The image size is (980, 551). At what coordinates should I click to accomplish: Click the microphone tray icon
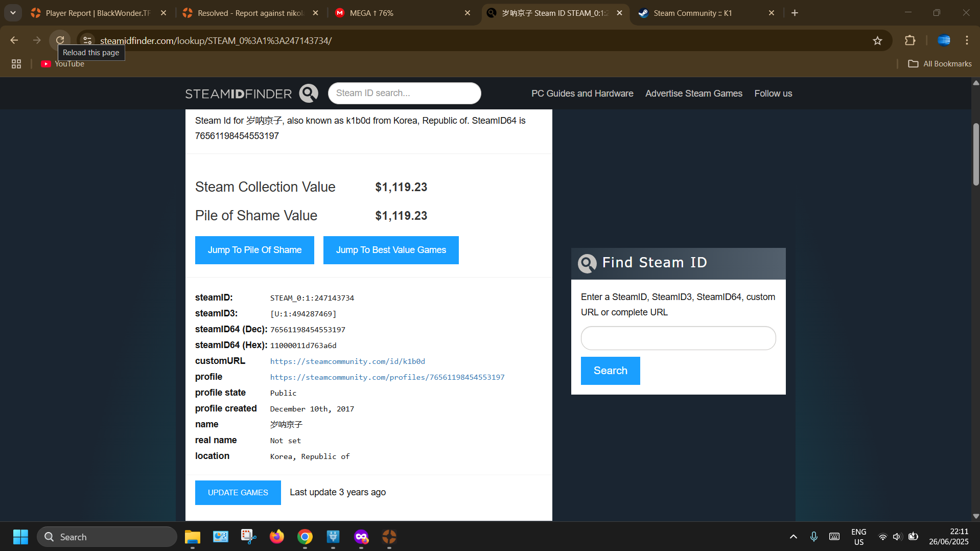click(813, 537)
